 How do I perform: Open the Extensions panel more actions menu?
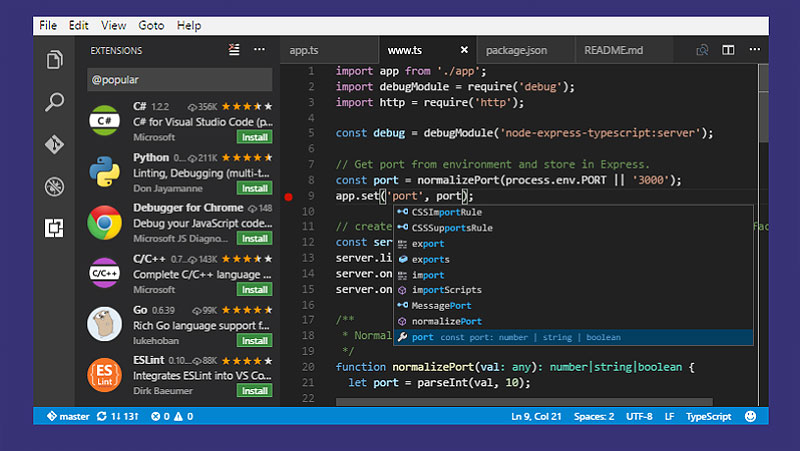(x=259, y=49)
